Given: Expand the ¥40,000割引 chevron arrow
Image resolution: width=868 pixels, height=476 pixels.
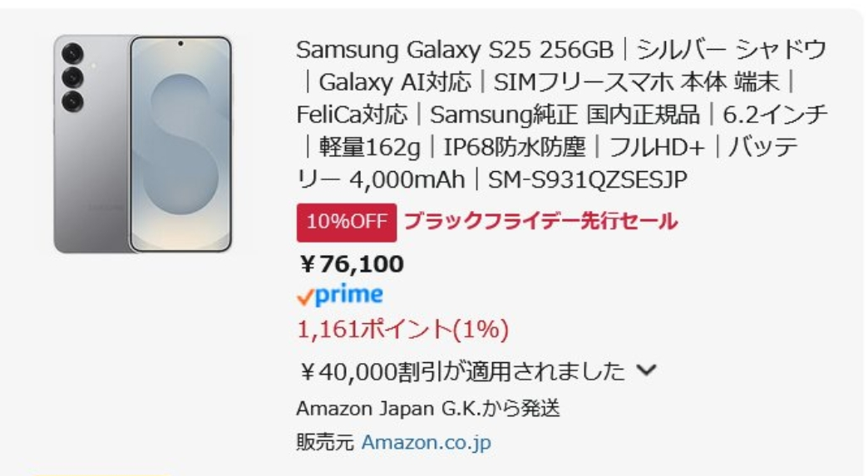Looking at the screenshot, I should coord(646,370).
